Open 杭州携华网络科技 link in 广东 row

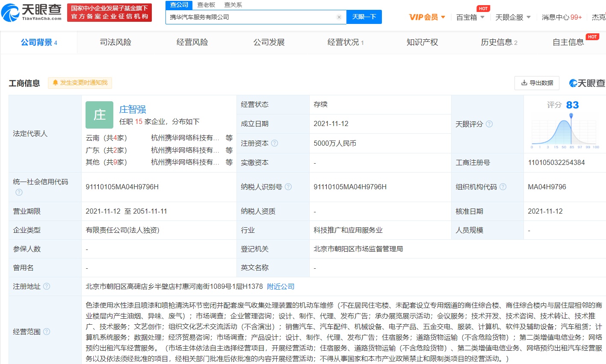click(185, 150)
